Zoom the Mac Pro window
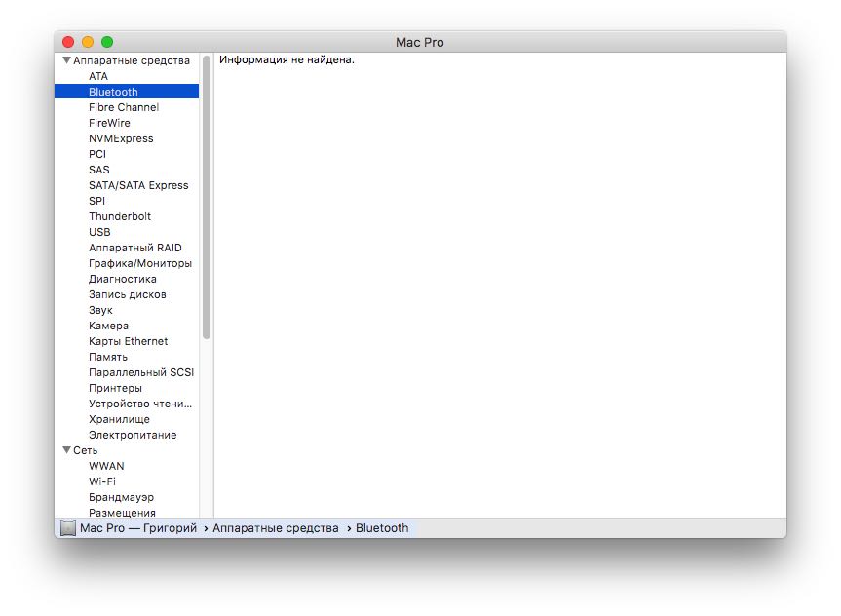841x616 pixels. [x=107, y=42]
